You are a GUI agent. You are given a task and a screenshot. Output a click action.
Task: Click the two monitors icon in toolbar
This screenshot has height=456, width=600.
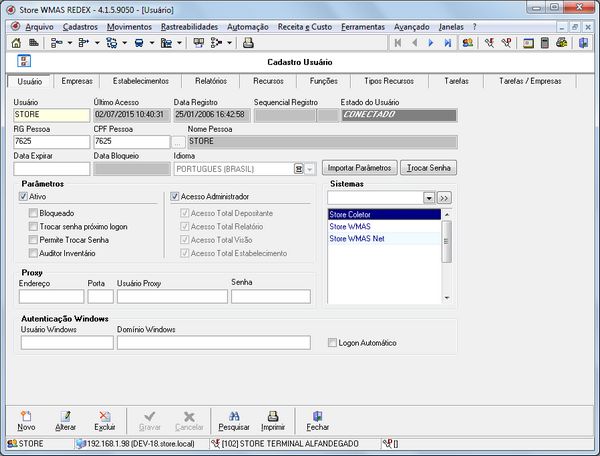[198, 43]
